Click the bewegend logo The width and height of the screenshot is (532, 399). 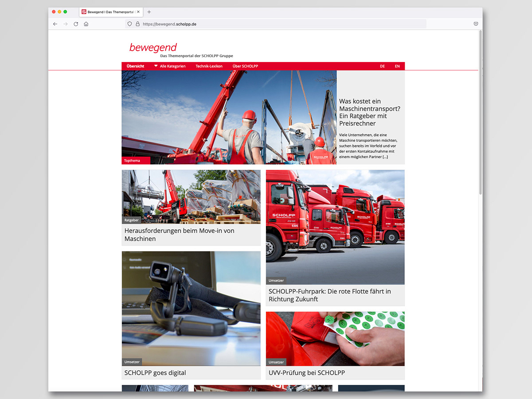tap(153, 47)
